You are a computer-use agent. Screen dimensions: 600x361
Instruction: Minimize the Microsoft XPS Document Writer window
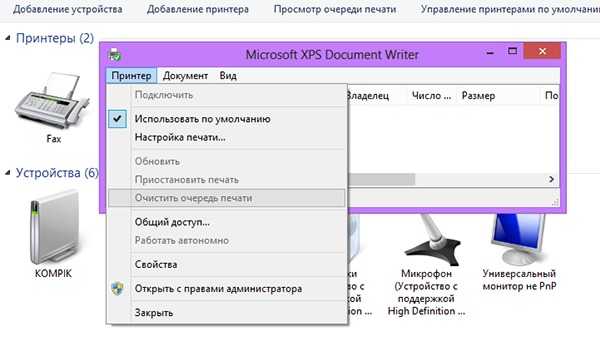(x=490, y=51)
